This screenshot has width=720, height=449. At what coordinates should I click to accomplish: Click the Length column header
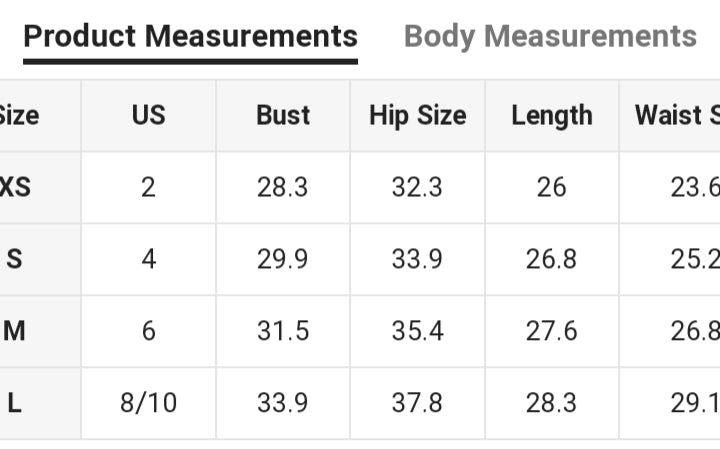click(552, 116)
